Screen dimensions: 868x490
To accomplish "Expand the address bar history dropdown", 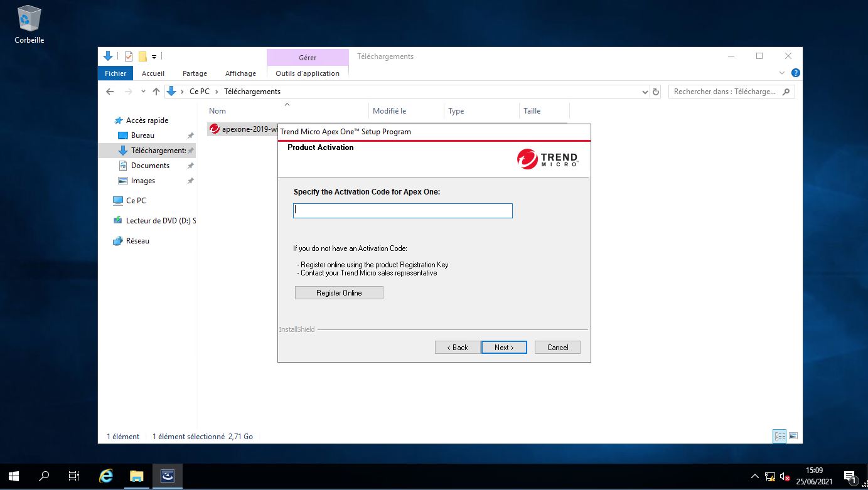I will tap(645, 92).
